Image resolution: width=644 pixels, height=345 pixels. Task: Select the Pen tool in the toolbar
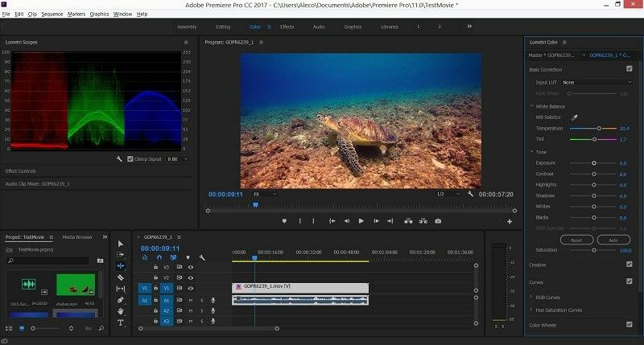pos(121,300)
